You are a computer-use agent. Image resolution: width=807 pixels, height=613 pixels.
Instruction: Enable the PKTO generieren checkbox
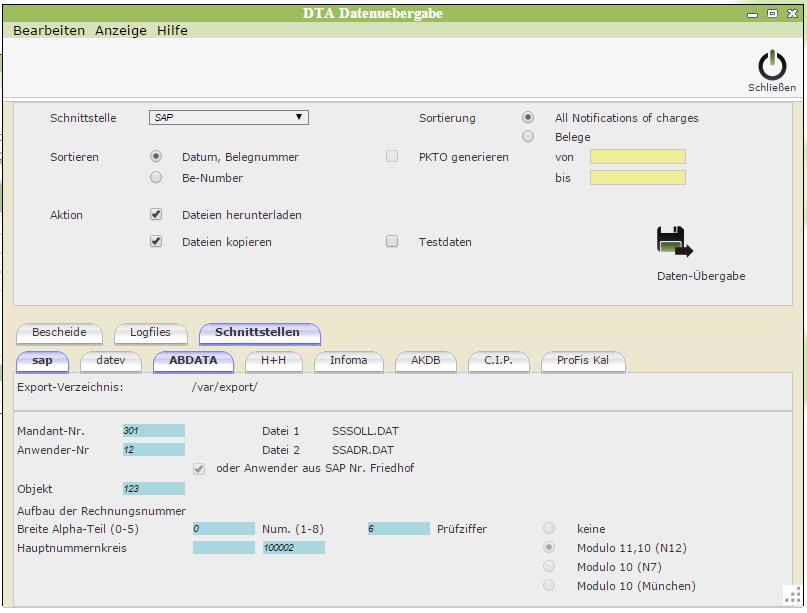click(x=392, y=157)
